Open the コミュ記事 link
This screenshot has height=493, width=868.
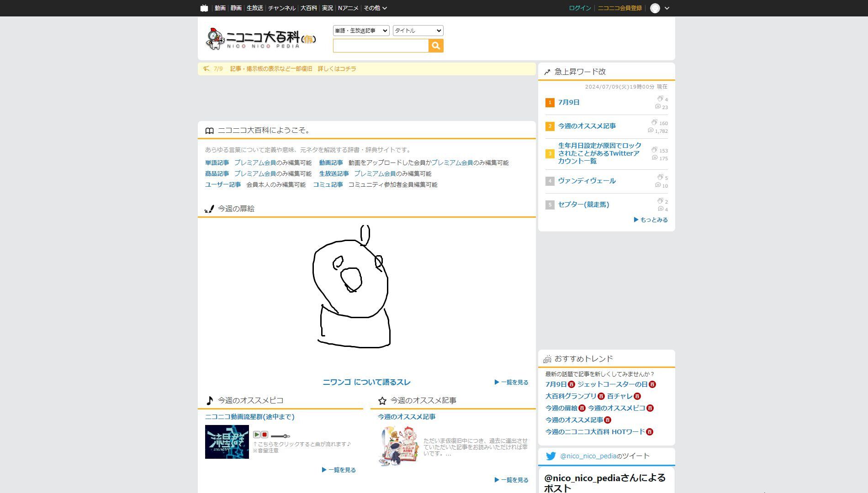coord(328,184)
